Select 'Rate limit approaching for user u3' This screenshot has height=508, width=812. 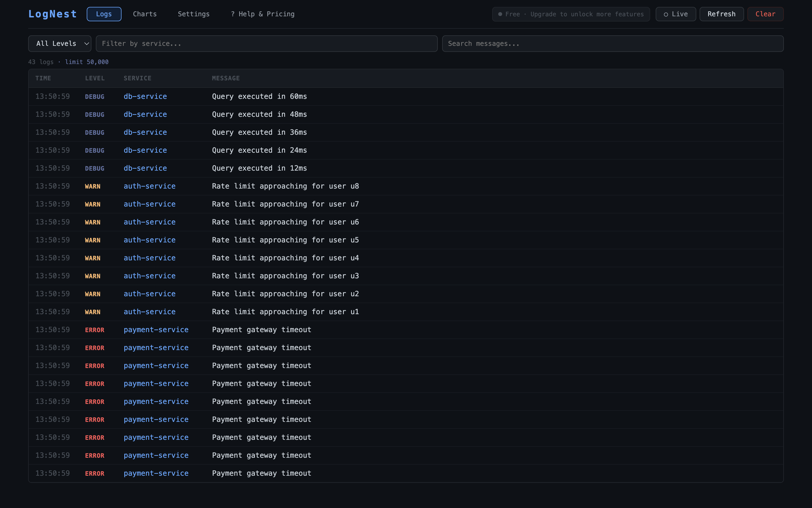285,276
